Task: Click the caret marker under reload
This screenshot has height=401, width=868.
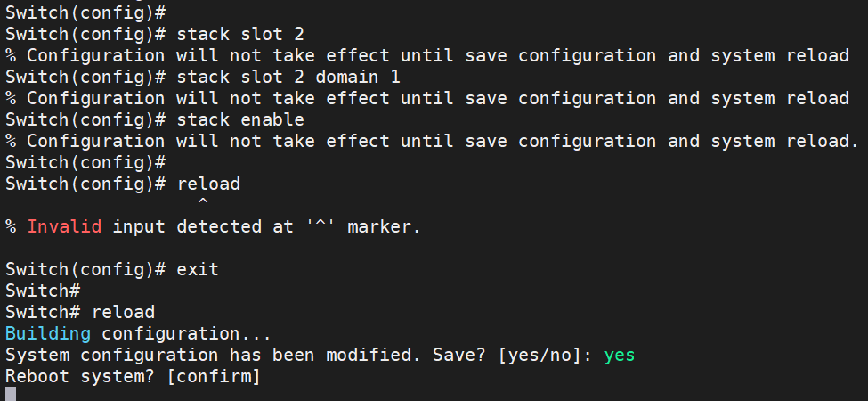Action: (203, 201)
